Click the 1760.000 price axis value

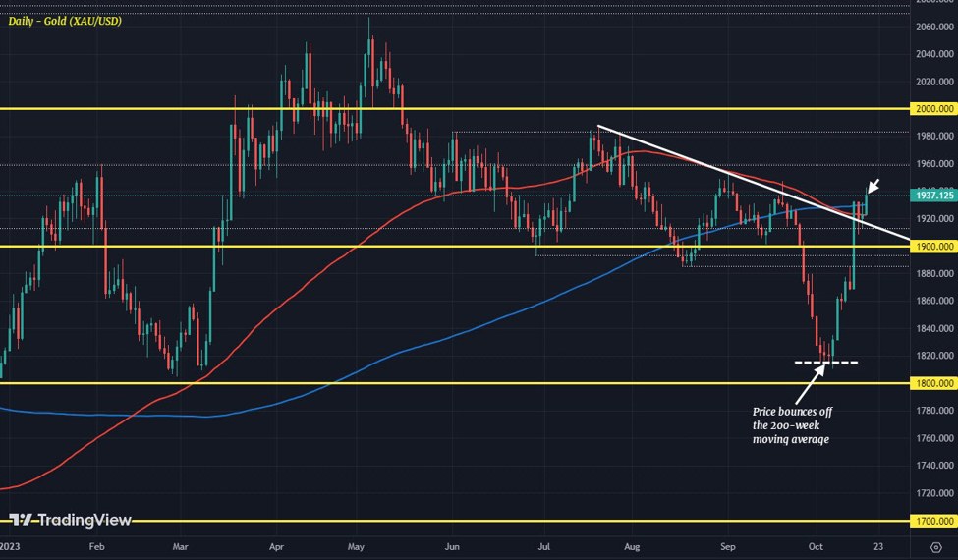tap(934, 438)
